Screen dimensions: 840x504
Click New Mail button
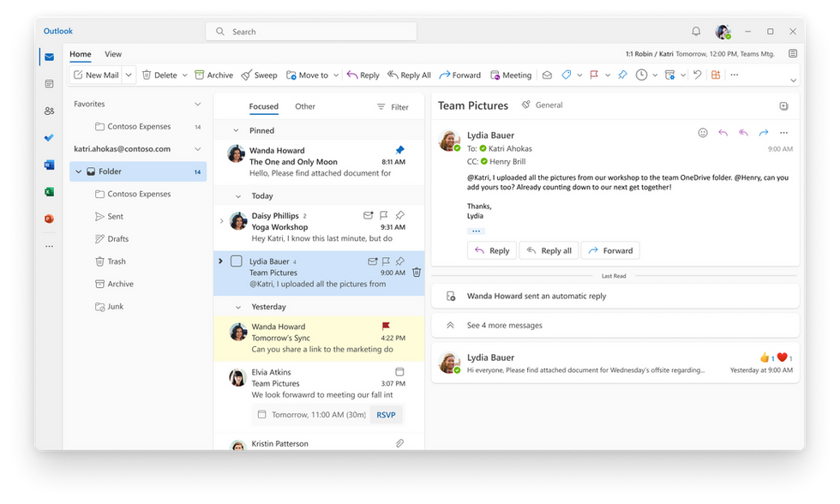(x=96, y=75)
